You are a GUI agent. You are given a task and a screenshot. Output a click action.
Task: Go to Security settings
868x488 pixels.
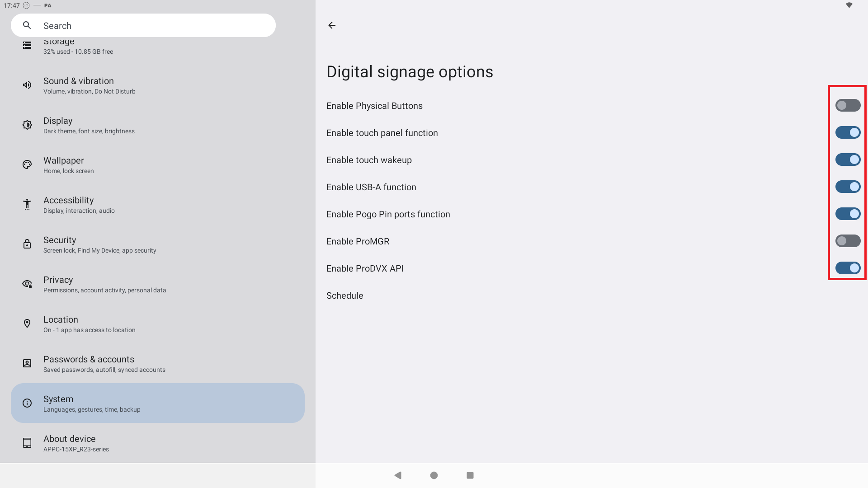[158, 244]
